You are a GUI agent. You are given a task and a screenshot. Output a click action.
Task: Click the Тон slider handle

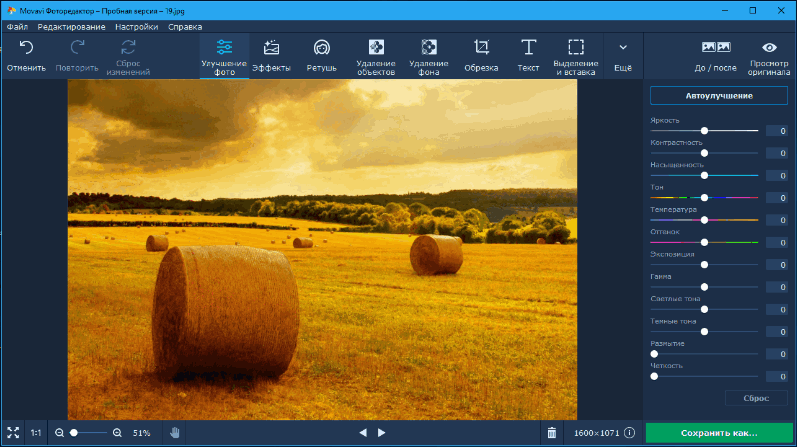[x=704, y=198]
